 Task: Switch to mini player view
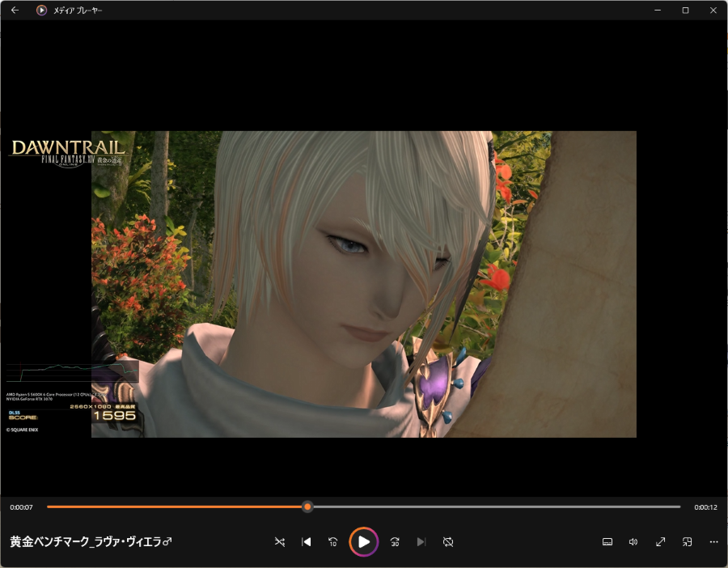(687, 541)
